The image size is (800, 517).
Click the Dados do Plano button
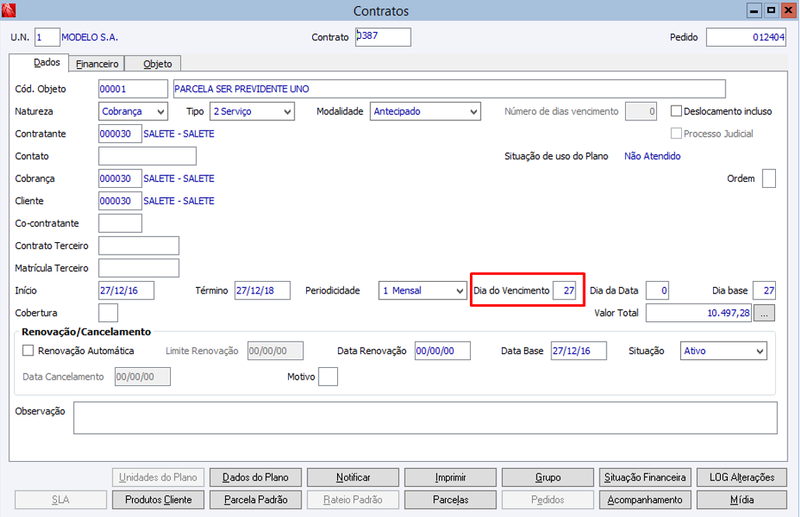(256, 477)
